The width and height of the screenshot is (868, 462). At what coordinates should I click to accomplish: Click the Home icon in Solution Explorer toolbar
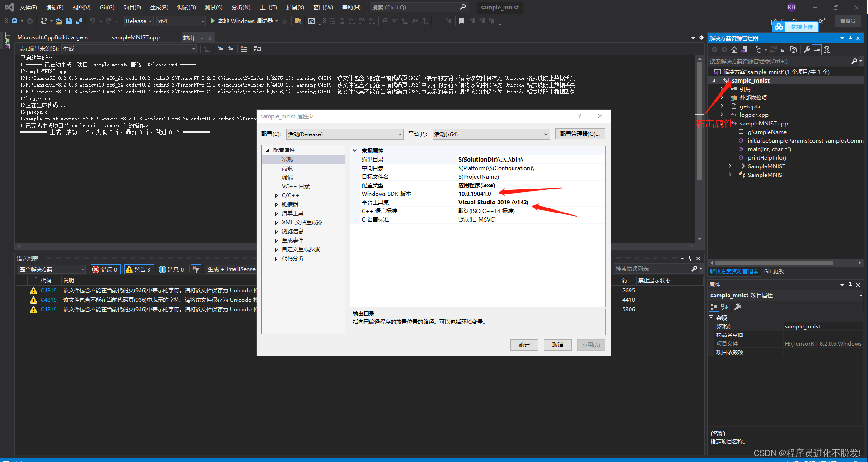point(734,50)
